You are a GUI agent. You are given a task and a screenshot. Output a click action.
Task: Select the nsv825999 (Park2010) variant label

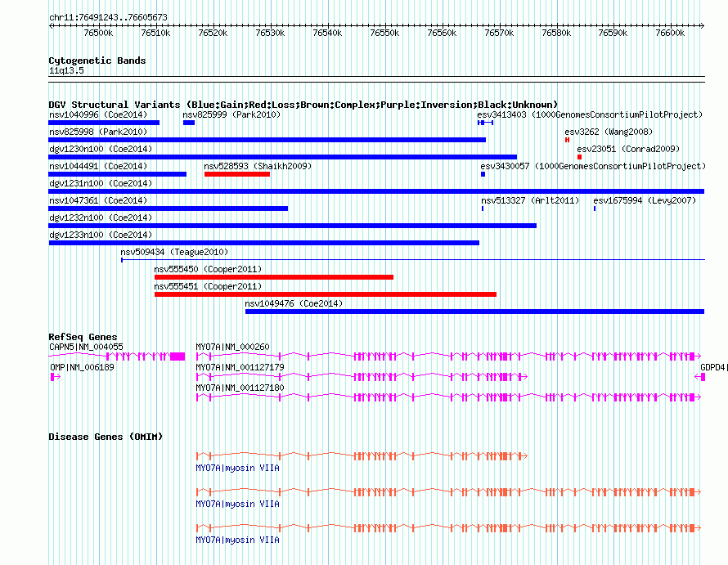pos(231,114)
